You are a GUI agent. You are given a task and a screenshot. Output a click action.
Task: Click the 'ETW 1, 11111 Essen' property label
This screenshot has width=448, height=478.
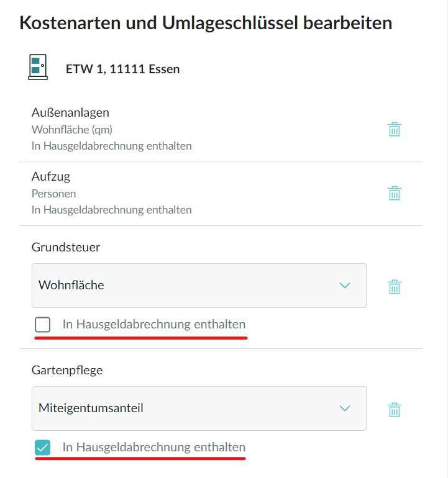[122, 69]
